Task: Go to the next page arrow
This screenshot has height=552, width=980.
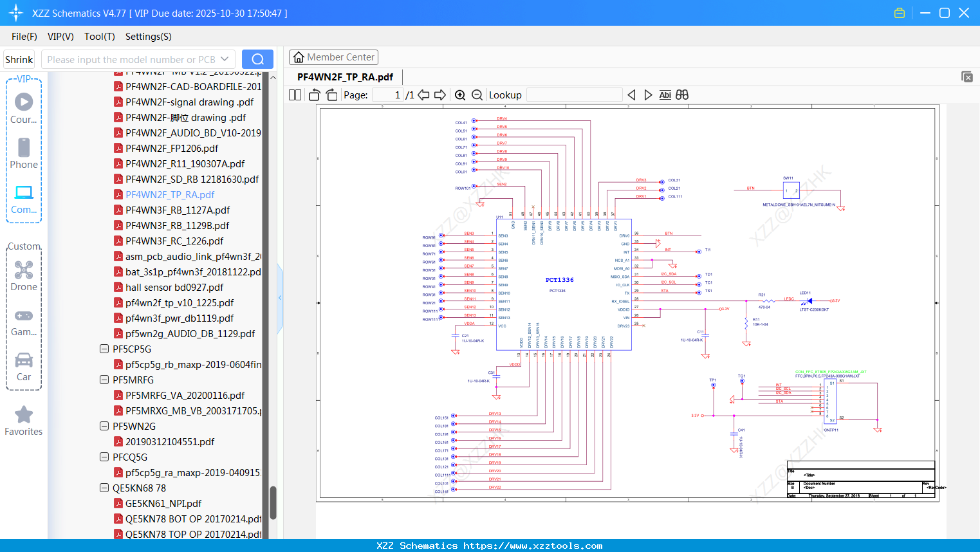Action: coord(440,95)
